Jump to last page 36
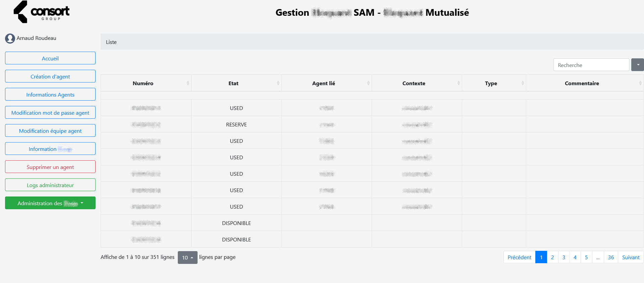Screen dimensions: 644x283 (x=611, y=257)
